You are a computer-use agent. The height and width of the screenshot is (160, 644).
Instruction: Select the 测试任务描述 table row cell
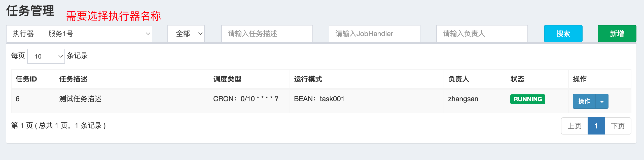point(80,99)
